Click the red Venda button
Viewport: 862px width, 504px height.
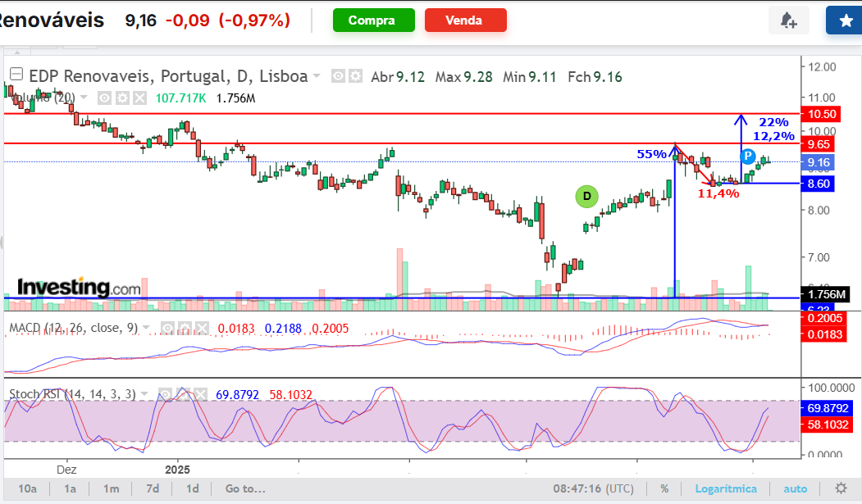point(466,20)
